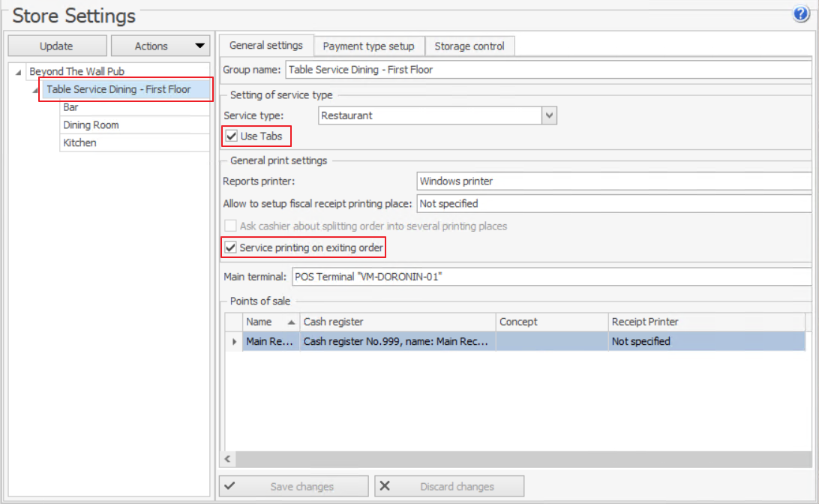This screenshot has width=819, height=504.
Task: Toggle Service printing on exiting order checkbox
Action: (230, 247)
